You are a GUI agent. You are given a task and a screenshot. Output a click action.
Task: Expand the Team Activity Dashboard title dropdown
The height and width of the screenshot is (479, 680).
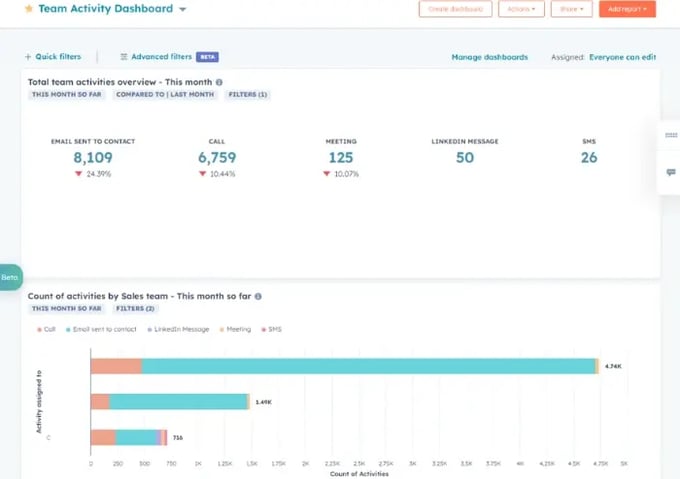pos(182,9)
